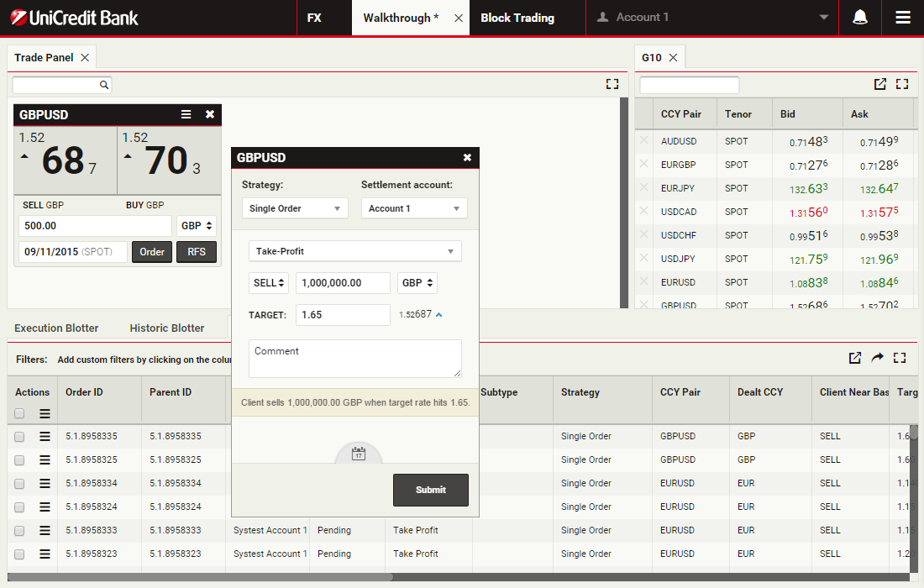Toggle the select-all checkbox in Actions
The height and width of the screenshot is (588, 924).
19,413
